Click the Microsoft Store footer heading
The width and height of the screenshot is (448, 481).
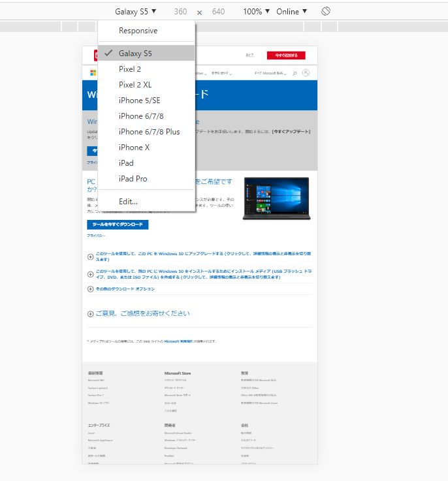click(178, 373)
